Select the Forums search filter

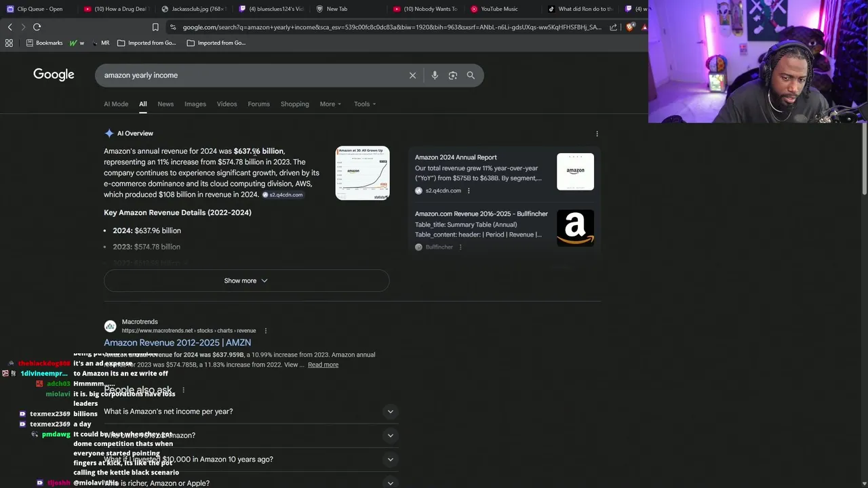tap(258, 104)
